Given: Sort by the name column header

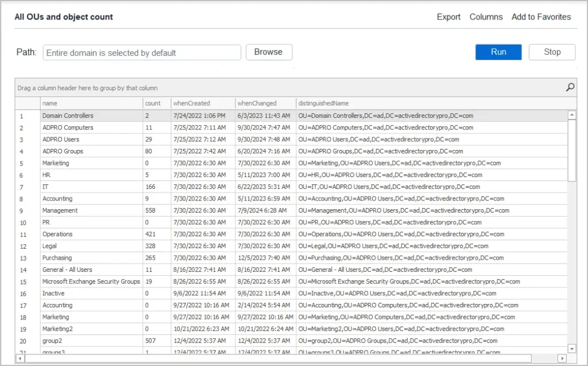Looking at the screenshot, I should point(91,103).
